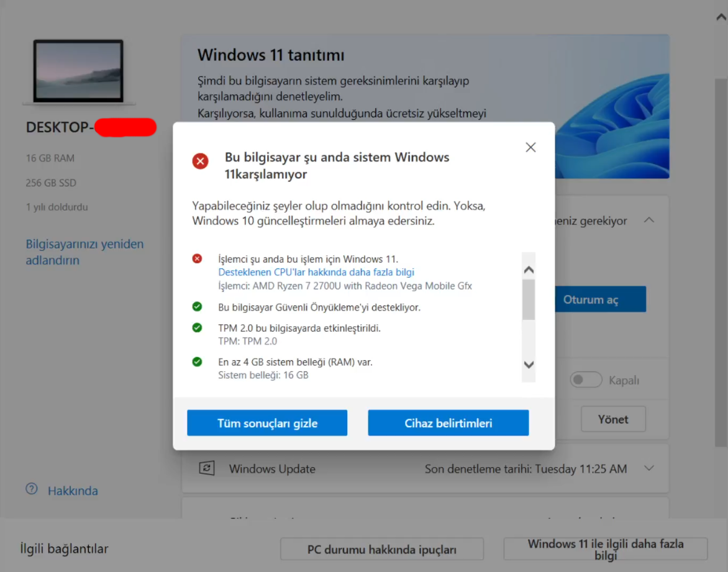This screenshot has width=728, height=572.
Task: Expand the Windows Update section chevron
Action: point(648,468)
